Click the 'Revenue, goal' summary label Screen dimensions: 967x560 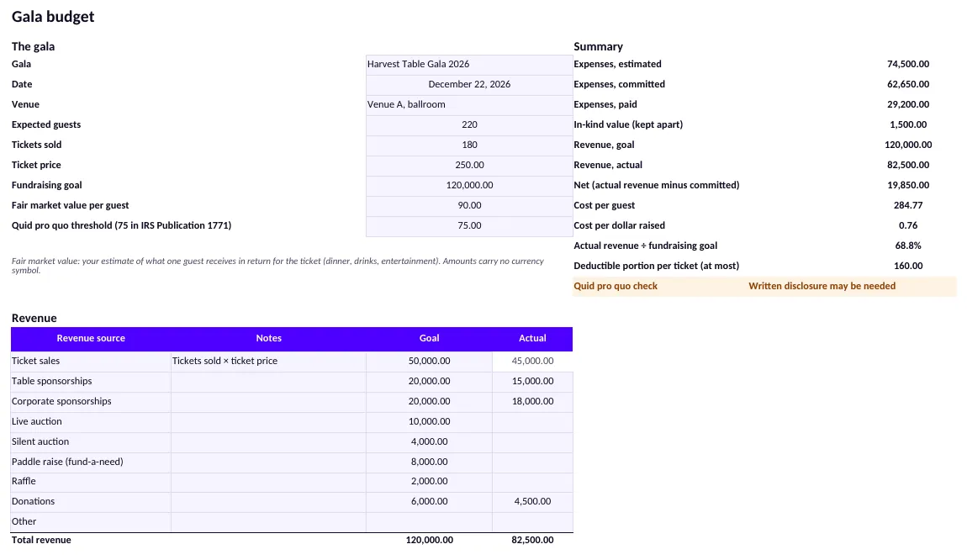604,145
